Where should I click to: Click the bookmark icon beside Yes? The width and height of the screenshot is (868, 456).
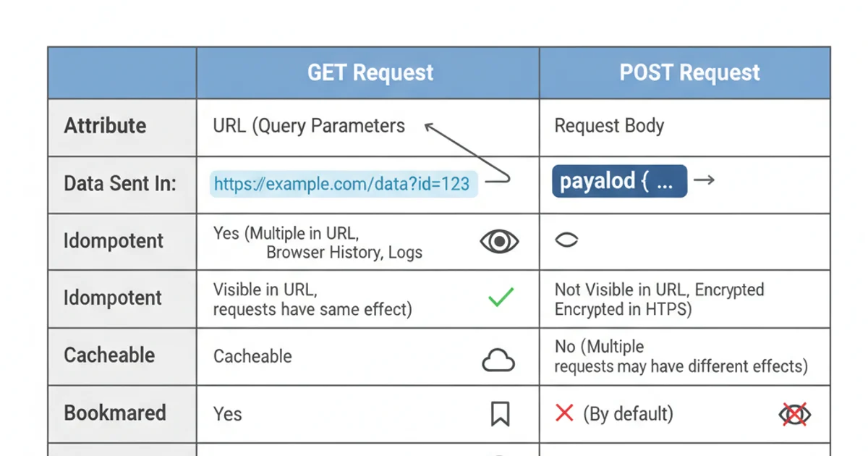click(x=500, y=414)
